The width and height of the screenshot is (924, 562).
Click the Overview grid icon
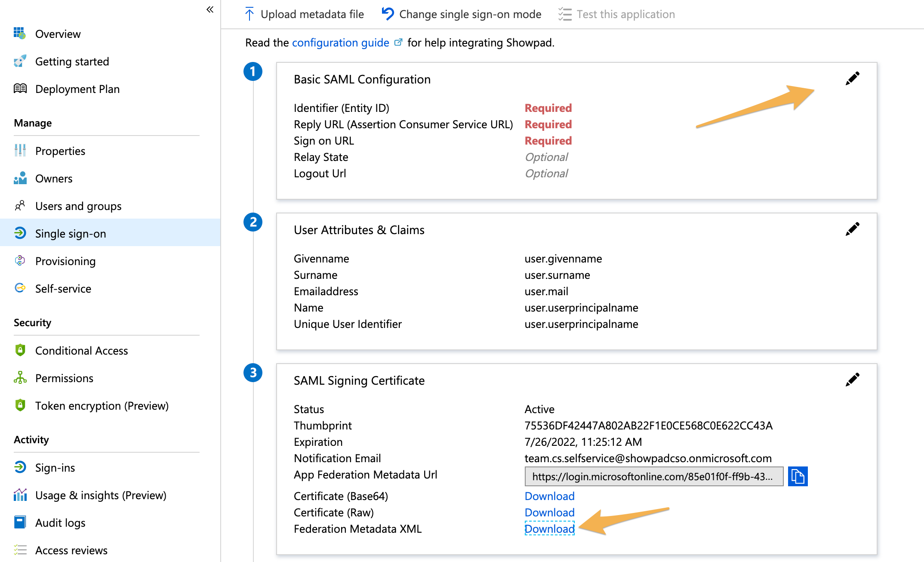20,33
